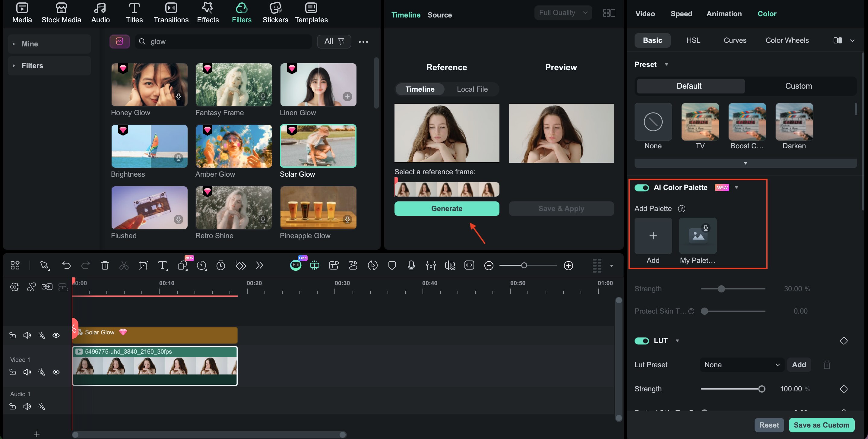This screenshot has width=868, height=439.
Task: Open the Effects panel
Action: pyautogui.click(x=207, y=13)
